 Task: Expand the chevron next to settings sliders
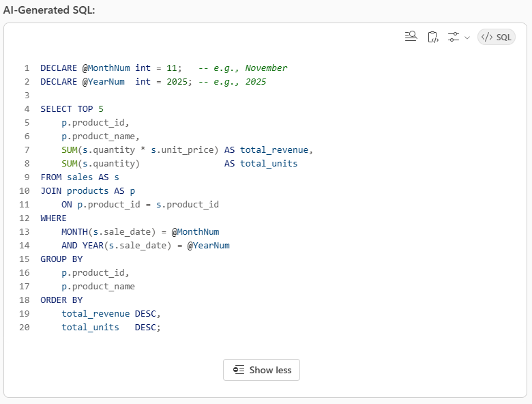coord(467,38)
